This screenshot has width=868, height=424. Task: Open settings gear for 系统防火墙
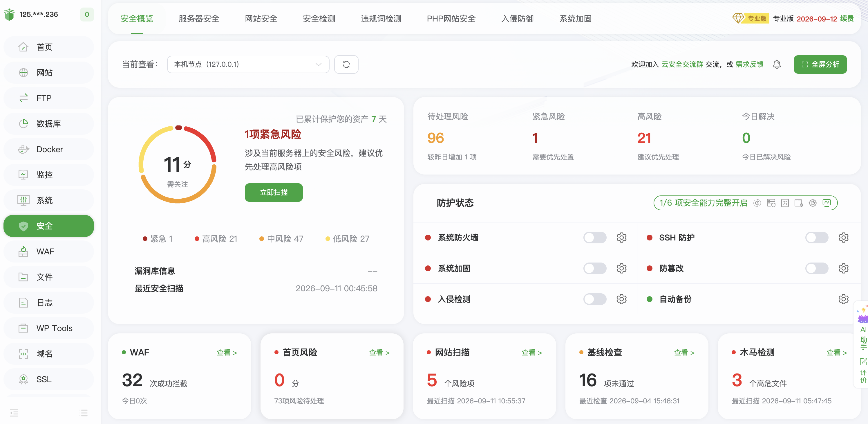[x=621, y=238]
